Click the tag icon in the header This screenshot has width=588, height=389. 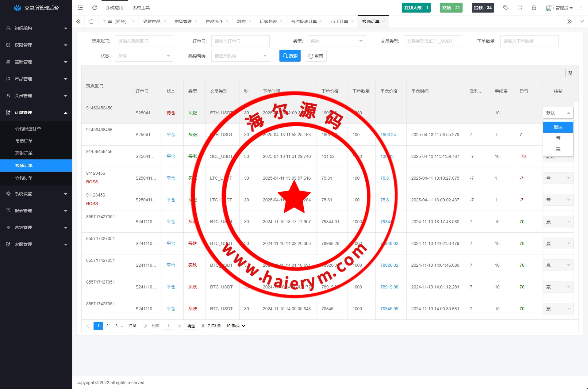coord(506,8)
